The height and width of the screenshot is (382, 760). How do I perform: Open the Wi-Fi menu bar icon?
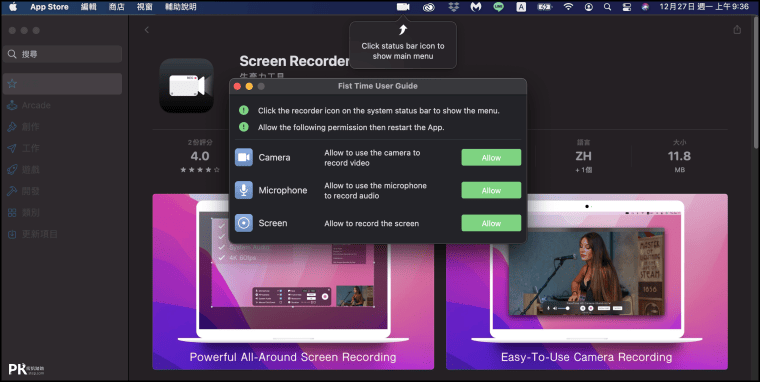[x=568, y=7]
